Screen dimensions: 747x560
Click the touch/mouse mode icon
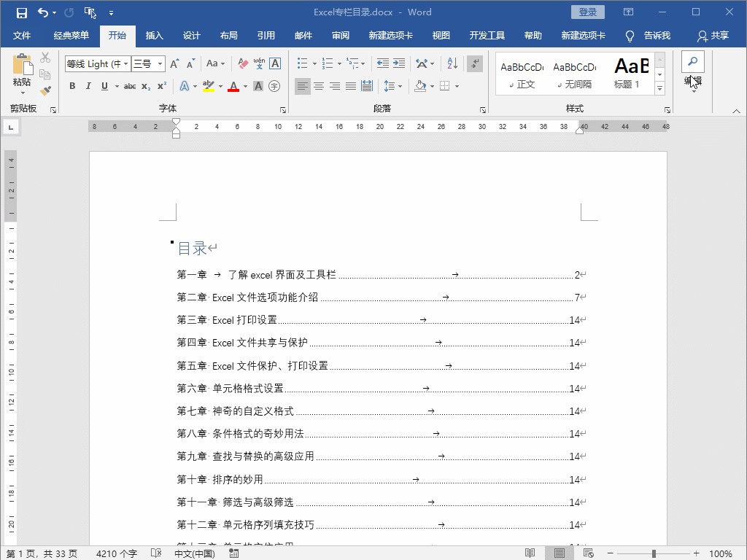90,13
